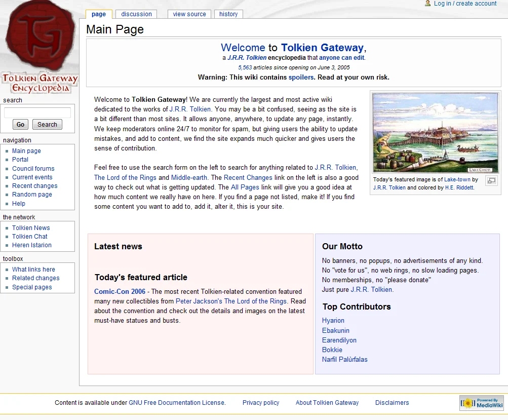Open H.E. Riddett link in caption
508x420 pixels.
[459, 187]
